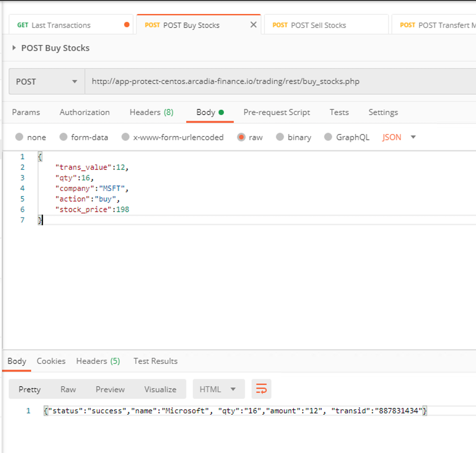The height and width of the screenshot is (453, 476).
Task: Click the "qty":16 line in body editor
Action: pos(74,178)
